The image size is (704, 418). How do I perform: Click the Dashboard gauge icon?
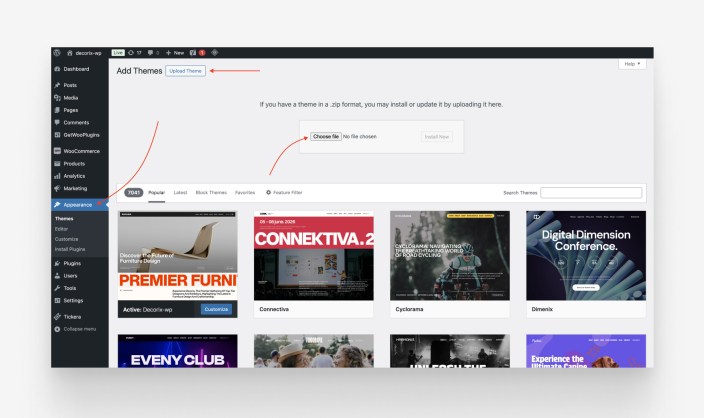(x=57, y=69)
